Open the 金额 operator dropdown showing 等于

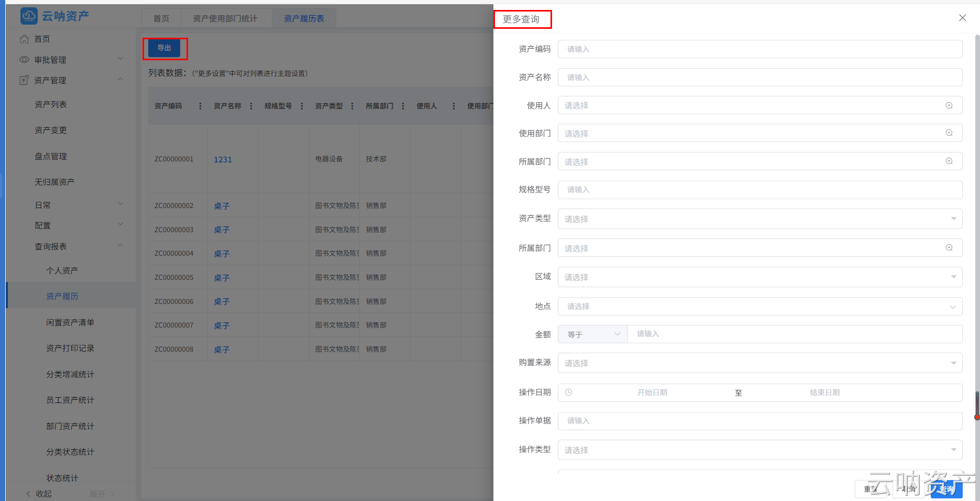coord(593,334)
